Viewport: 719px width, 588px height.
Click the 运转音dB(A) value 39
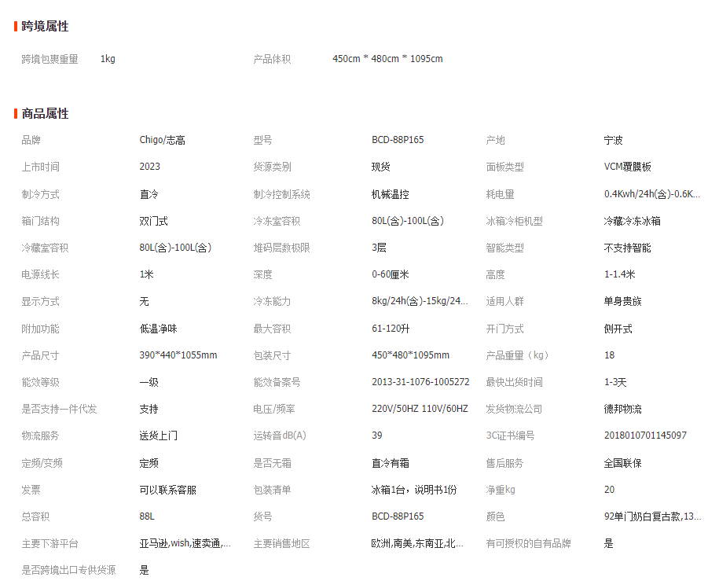pos(377,435)
